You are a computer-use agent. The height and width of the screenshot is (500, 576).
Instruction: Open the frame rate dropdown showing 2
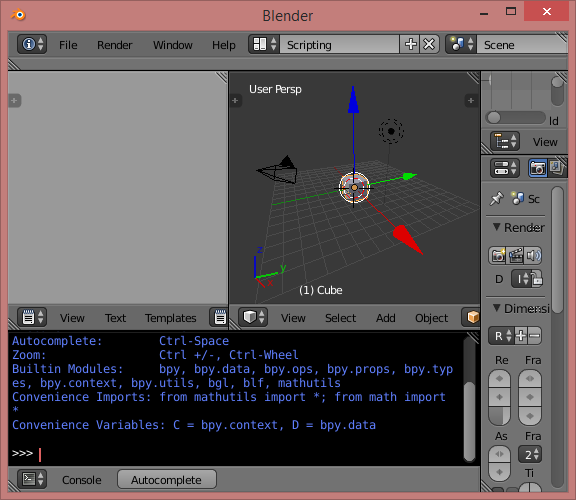pos(530,454)
